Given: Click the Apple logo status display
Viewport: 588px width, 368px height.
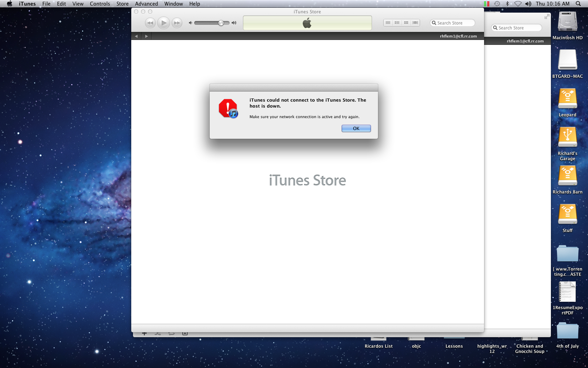Looking at the screenshot, I should click(x=307, y=23).
